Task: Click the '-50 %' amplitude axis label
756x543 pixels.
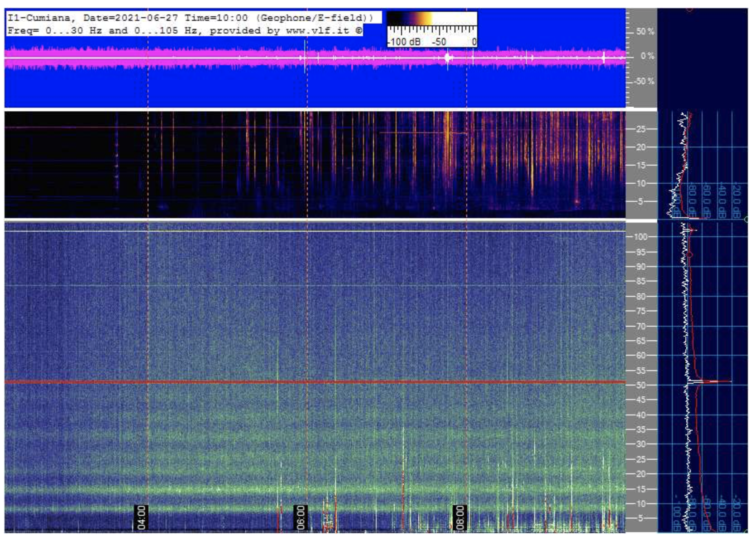Action: [644, 81]
